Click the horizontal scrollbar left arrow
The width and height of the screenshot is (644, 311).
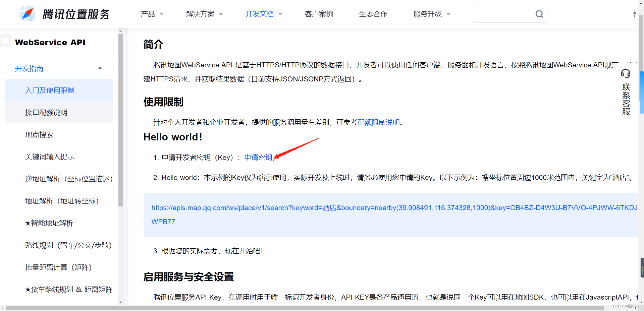click(x=2, y=308)
